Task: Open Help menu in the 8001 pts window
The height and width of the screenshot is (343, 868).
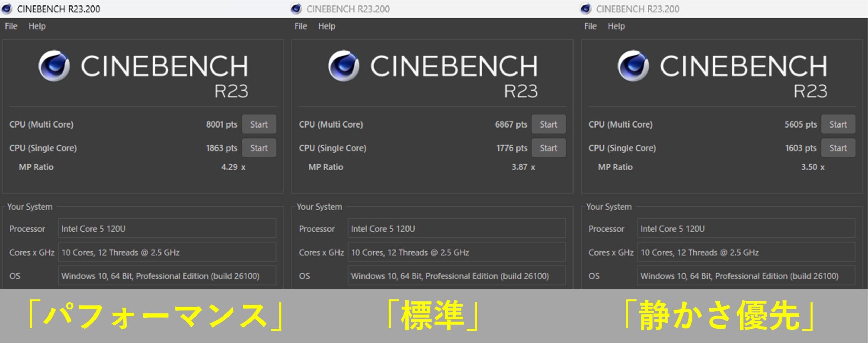Action: coord(37,26)
